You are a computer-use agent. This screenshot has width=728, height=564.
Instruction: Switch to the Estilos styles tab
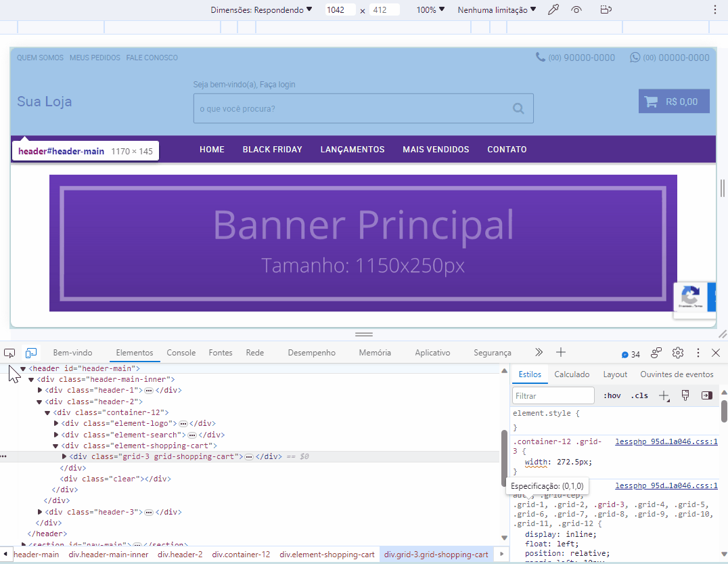(530, 374)
